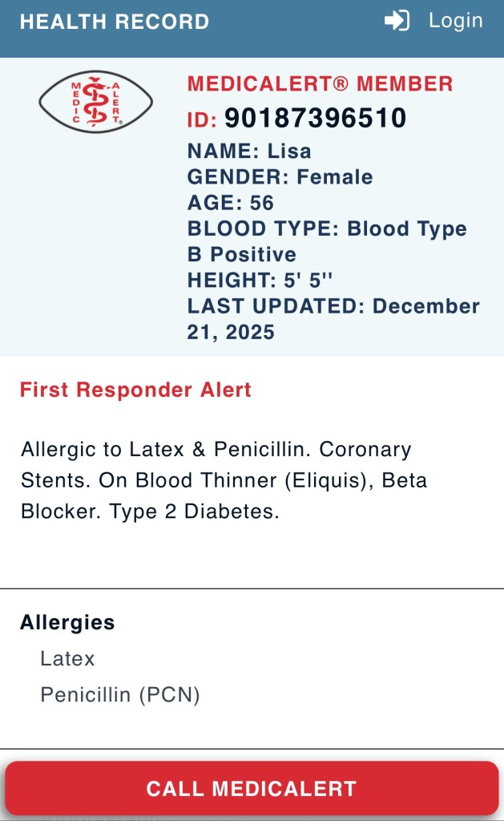Screen dimensions: 504x821
Task: Click the NAME: Lisa line
Action: (249, 152)
